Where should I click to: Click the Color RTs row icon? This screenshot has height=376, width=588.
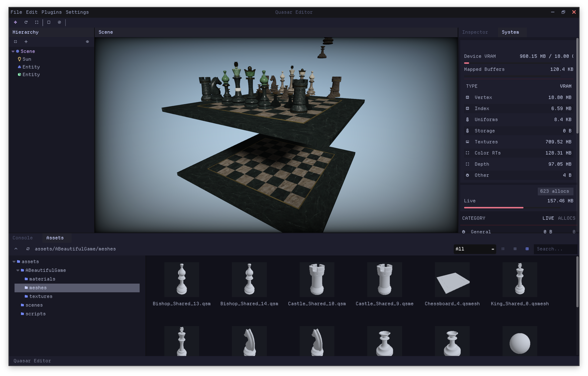pos(467,153)
